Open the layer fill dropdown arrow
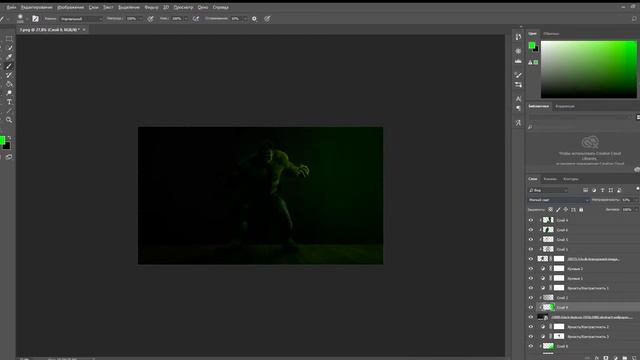 pyautogui.click(x=636, y=210)
